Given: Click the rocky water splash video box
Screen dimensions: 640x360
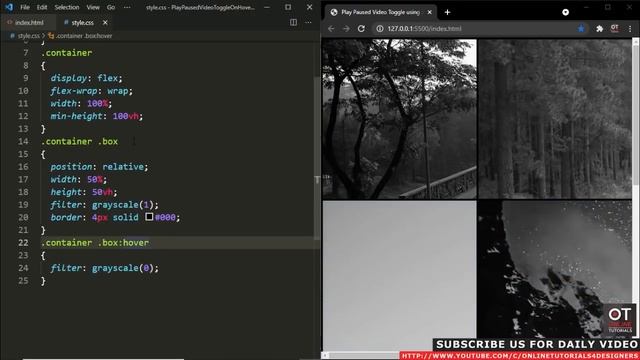Looking at the screenshot, I should point(555,269).
